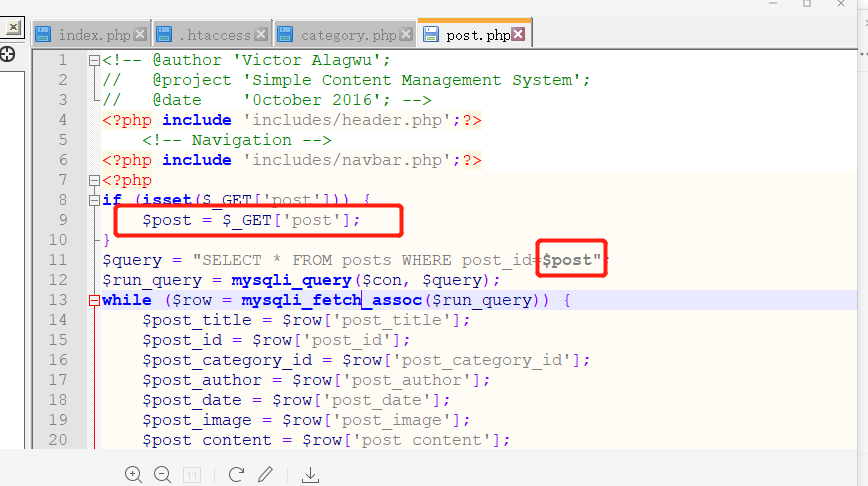Click $post_title variable on line 14

pos(197,320)
